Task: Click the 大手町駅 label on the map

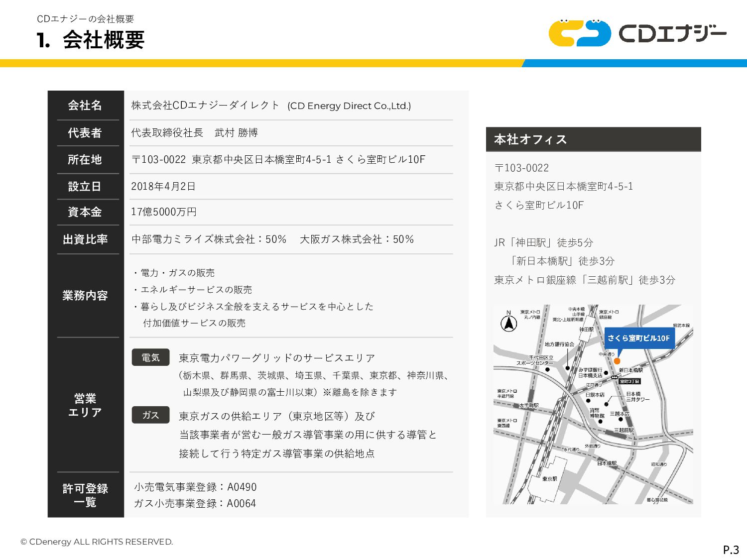Action: tap(529, 405)
